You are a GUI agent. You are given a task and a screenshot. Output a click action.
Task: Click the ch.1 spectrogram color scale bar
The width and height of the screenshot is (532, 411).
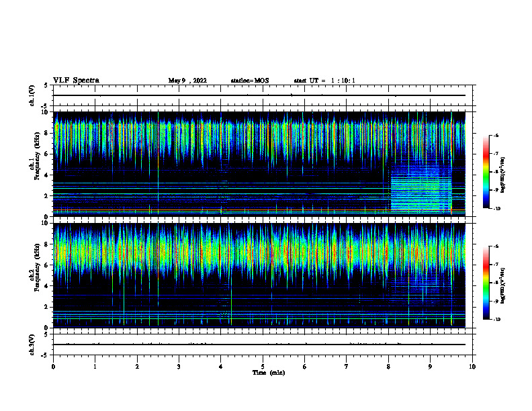click(x=486, y=172)
